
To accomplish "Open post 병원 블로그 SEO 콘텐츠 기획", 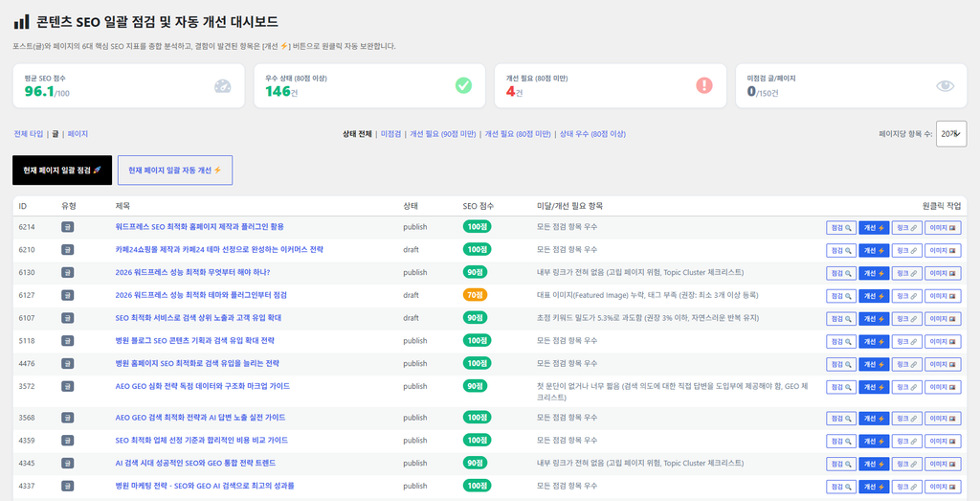I will [194, 341].
